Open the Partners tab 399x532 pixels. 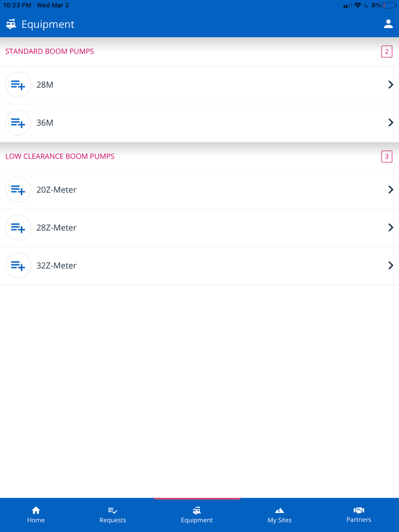coord(359,515)
